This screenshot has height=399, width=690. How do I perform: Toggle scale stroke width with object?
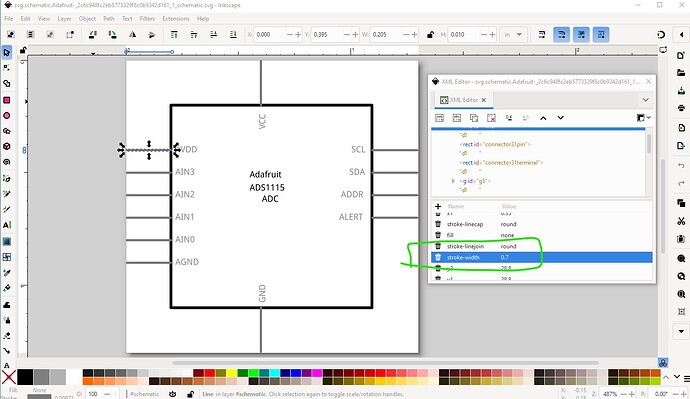tap(542, 34)
